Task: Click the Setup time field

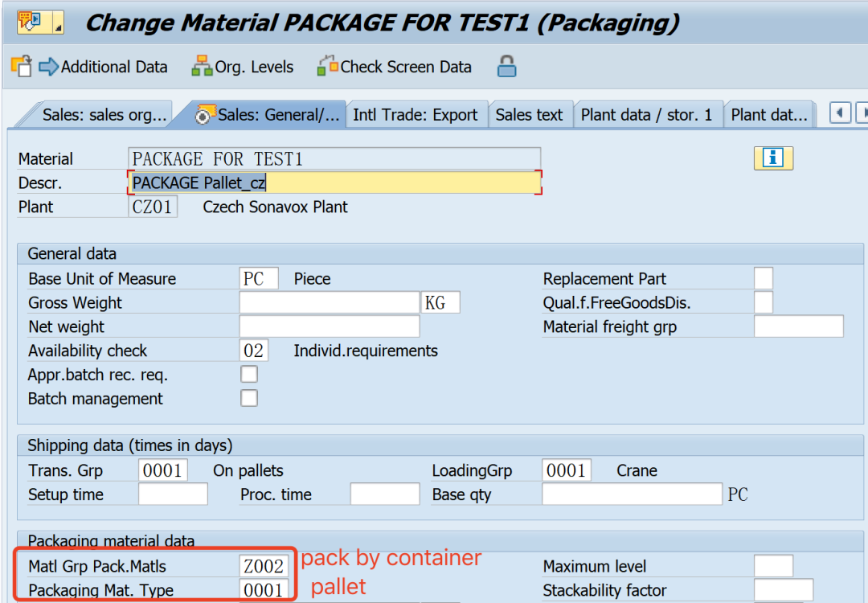Action: 174,494
